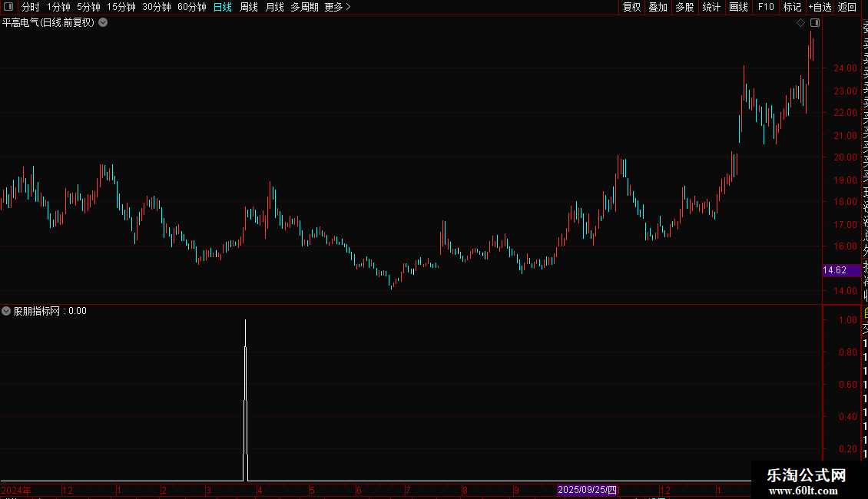Switch to 分时 intraday view

click(30, 7)
